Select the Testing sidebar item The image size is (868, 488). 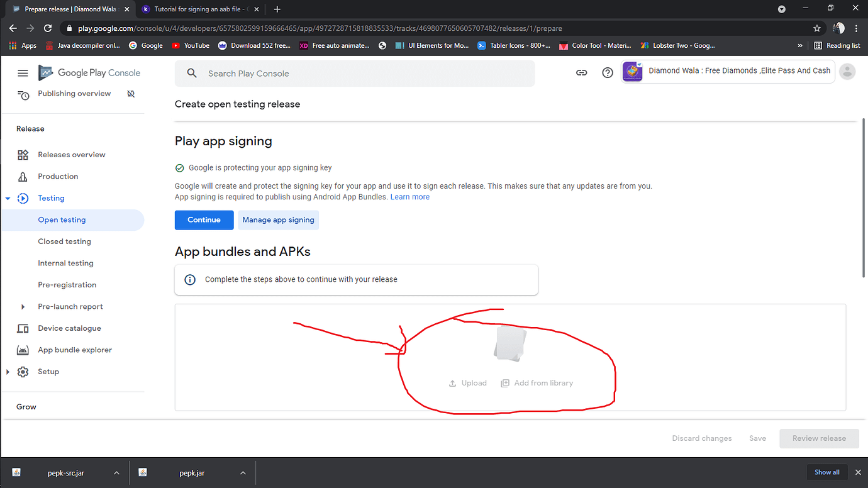coord(51,198)
